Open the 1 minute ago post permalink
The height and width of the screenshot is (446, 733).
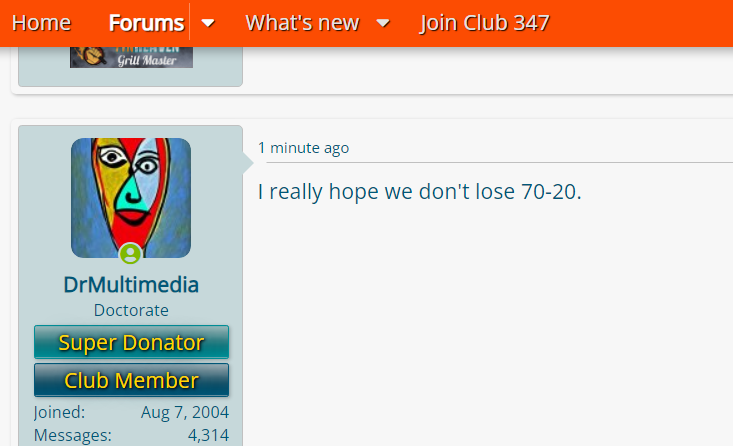click(x=303, y=148)
